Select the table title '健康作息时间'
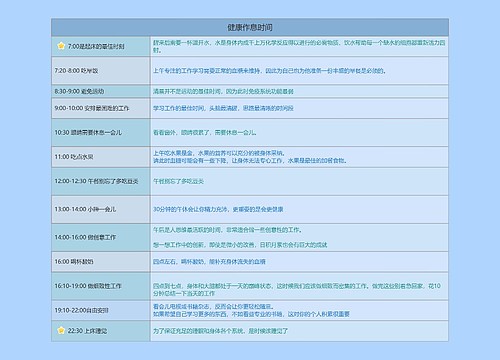 pos(250,27)
